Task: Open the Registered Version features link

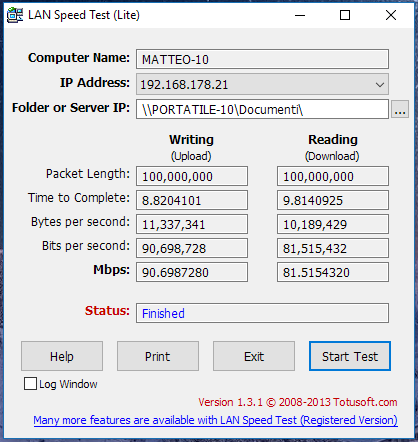Action: 215,420
